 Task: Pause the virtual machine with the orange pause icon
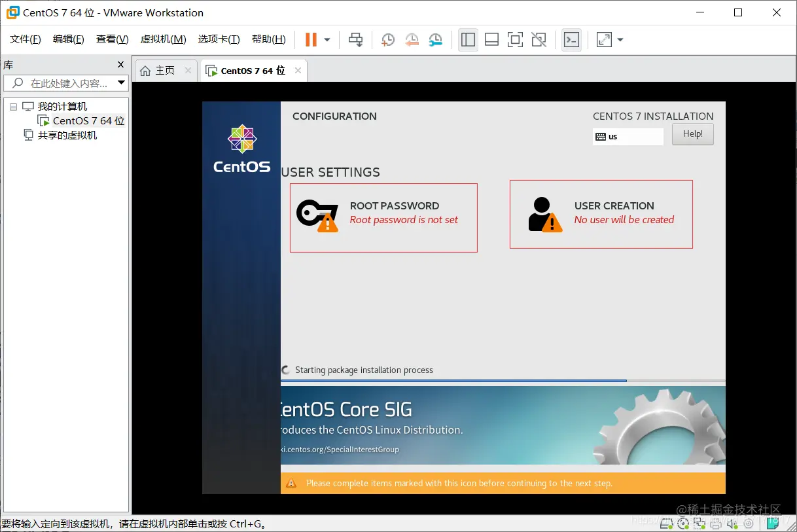click(311, 40)
